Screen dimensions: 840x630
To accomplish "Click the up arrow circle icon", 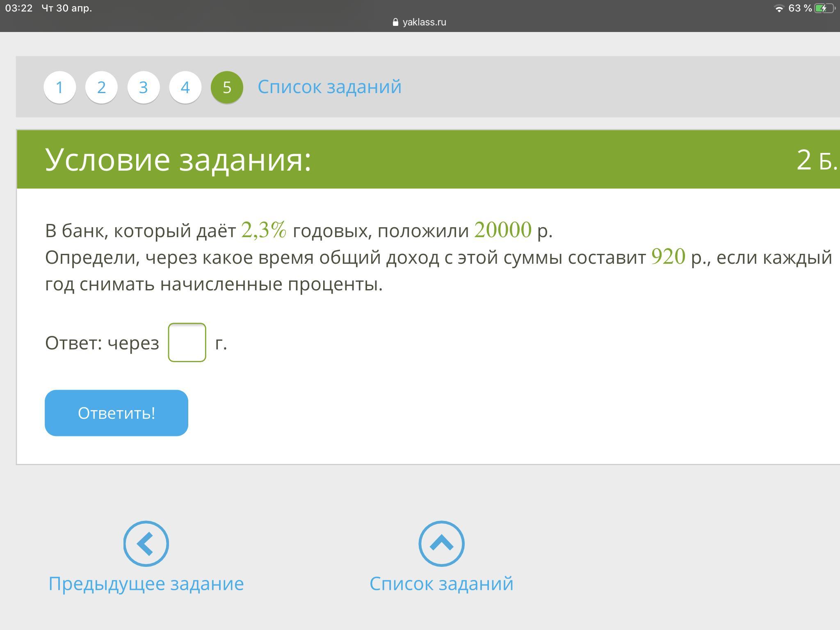I will tap(441, 543).
